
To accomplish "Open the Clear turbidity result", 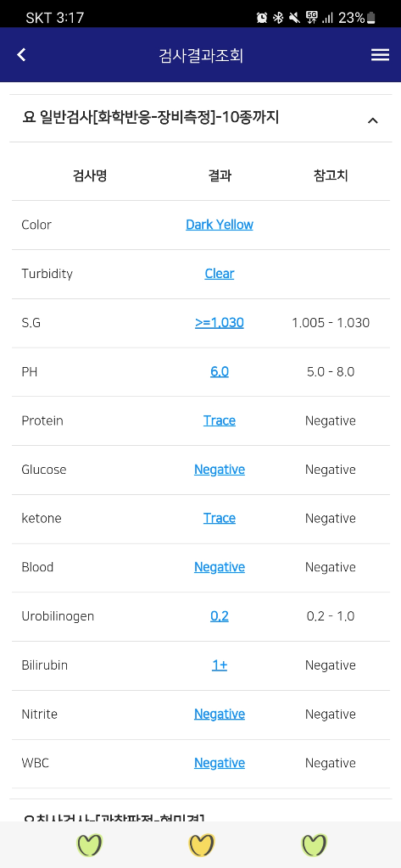I will coord(220,274).
